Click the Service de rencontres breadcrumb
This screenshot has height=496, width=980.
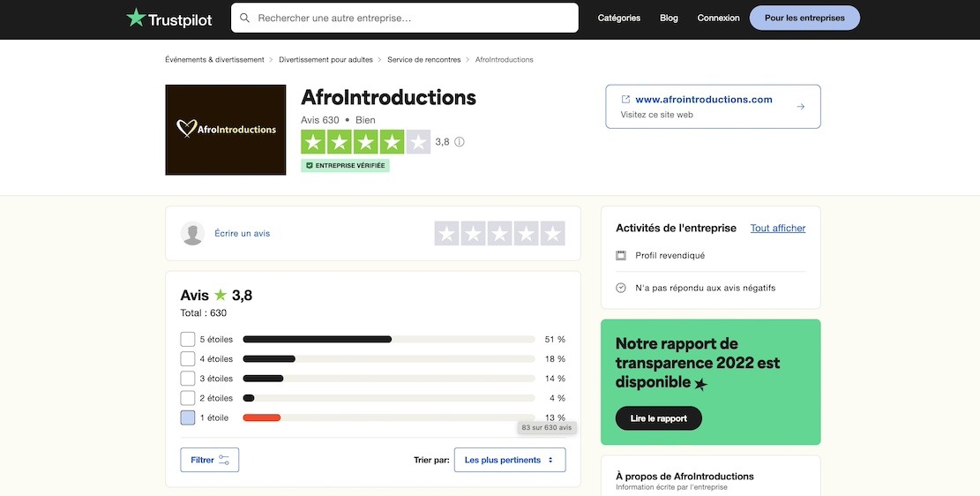pyautogui.click(x=423, y=59)
